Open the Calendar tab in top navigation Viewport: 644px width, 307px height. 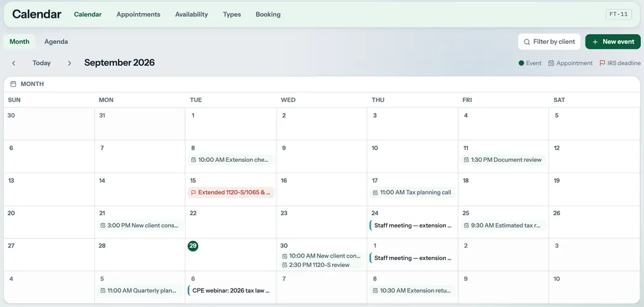(x=88, y=14)
